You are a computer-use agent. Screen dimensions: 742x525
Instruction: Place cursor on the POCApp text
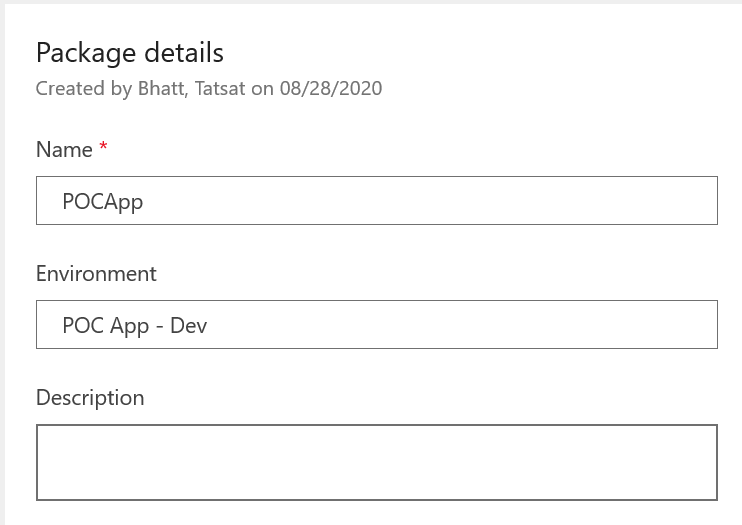click(x=103, y=202)
